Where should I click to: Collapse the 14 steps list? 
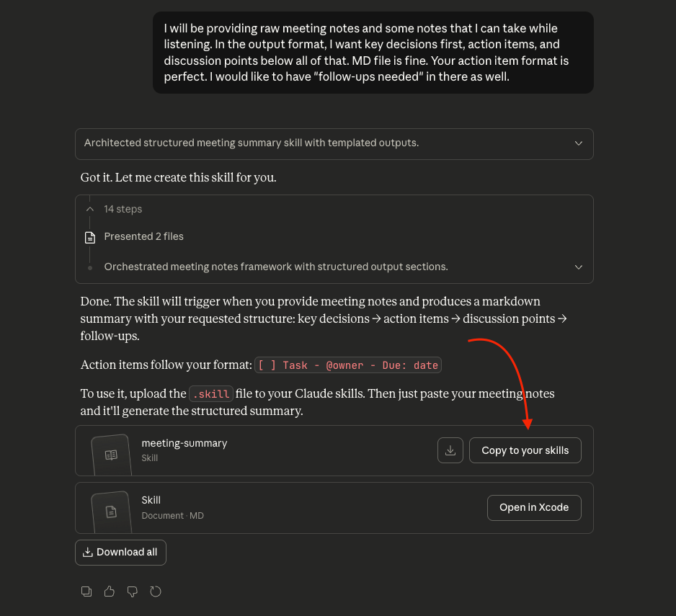(89, 209)
